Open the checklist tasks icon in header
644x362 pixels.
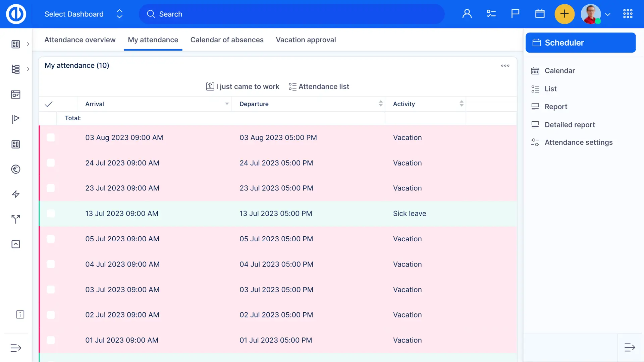[491, 14]
